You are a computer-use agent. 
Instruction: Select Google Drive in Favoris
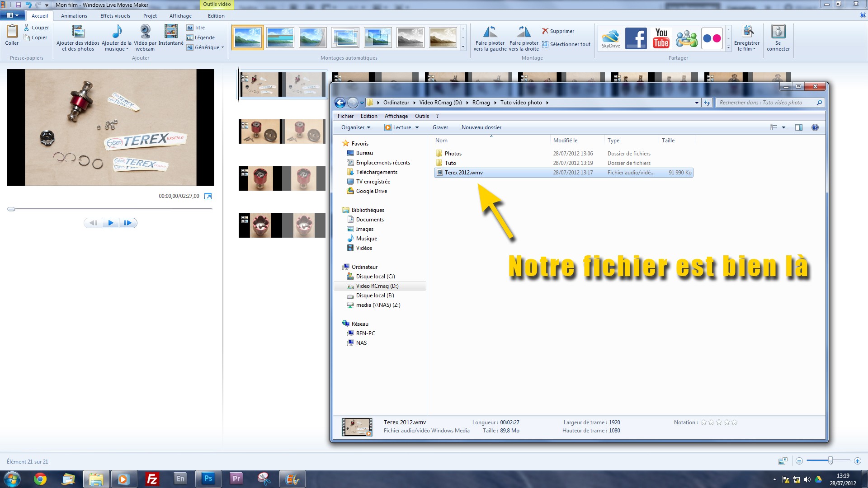click(371, 191)
